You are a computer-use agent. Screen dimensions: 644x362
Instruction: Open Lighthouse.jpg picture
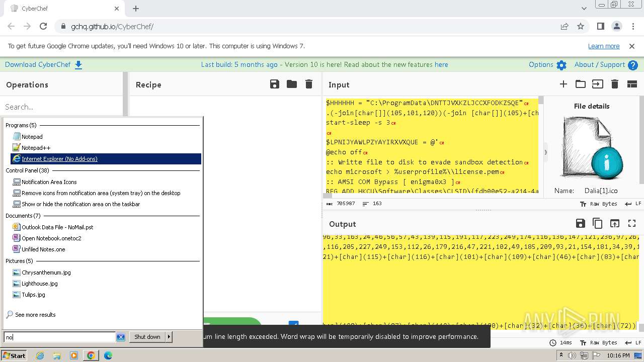(39, 284)
